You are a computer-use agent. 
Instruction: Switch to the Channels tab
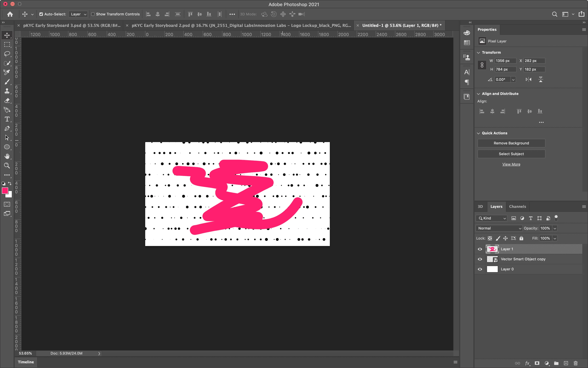(517, 206)
